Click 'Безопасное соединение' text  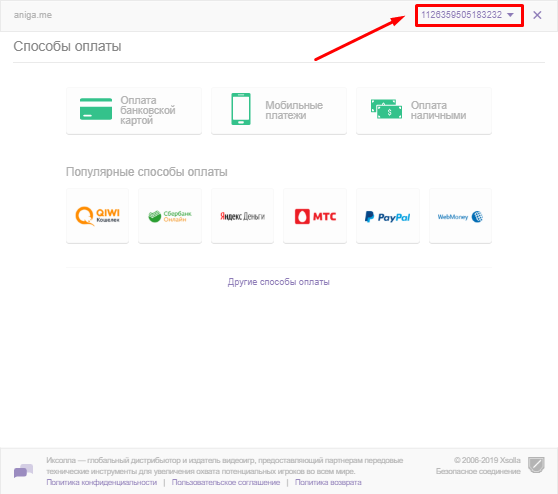tap(478, 471)
